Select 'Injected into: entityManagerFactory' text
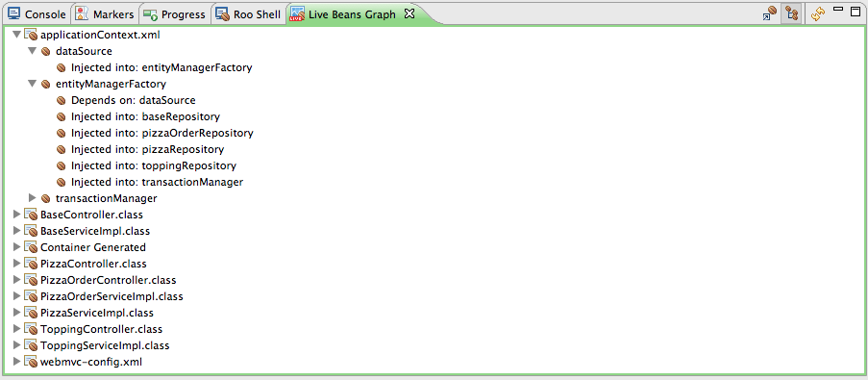This screenshot has height=380, width=868. (x=161, y=67)
